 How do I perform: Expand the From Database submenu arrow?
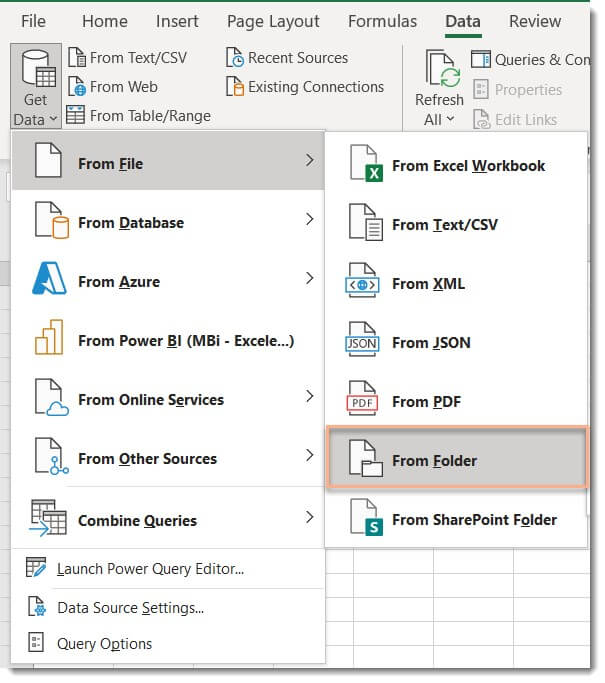pos(310,220)
